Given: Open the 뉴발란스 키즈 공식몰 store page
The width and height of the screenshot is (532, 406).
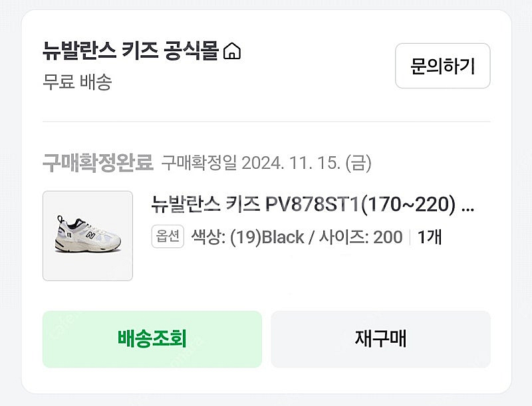Looking at the screenshot, I should click(130, 51).
